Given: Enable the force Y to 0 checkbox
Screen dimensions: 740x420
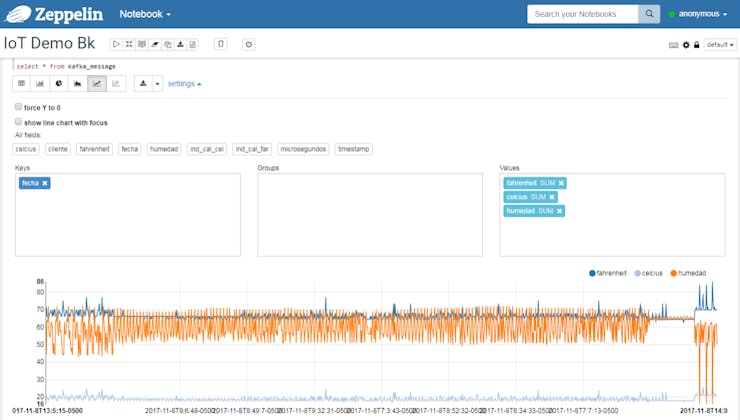Looking at the screenshot, I should click(x=19, y=107).
